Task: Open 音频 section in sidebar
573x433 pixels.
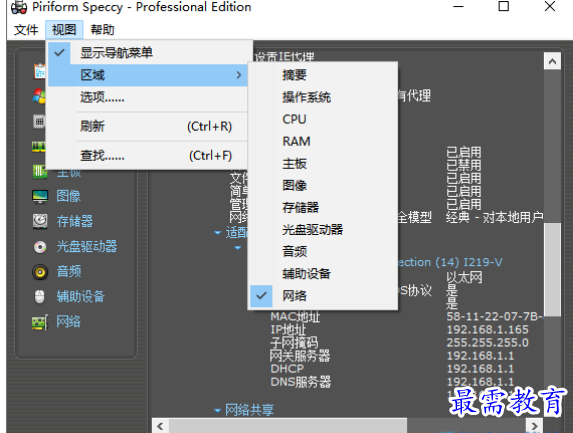Action: tap(69, 271)
